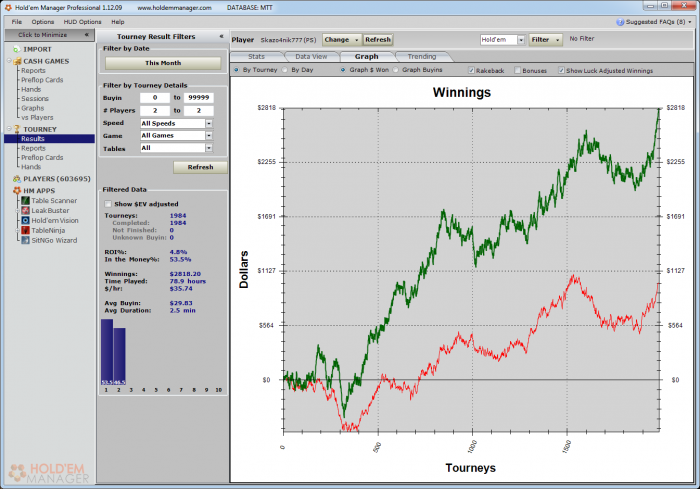Click the Click to Minimize arrow
The image size is (700, 489).
click(87, 34)
